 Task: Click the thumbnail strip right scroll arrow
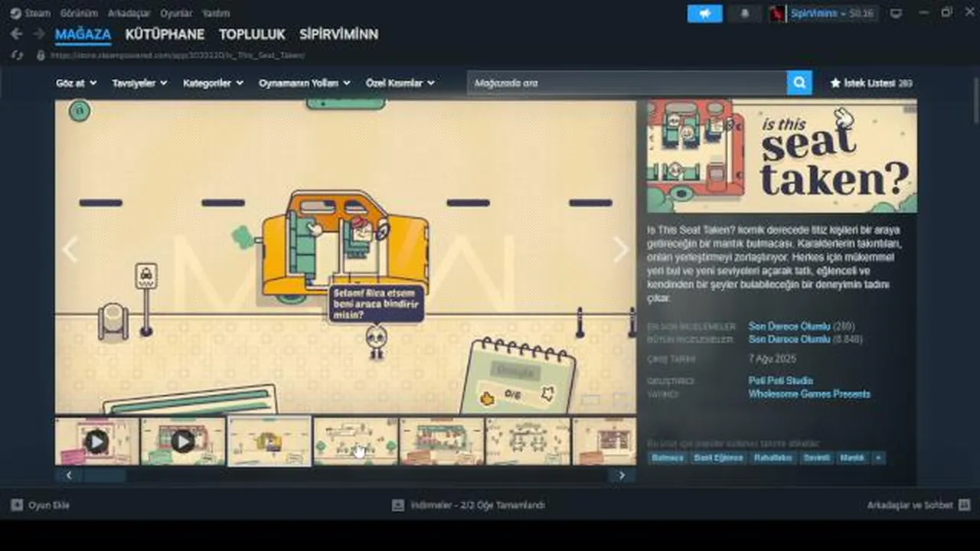click(622, 475)
